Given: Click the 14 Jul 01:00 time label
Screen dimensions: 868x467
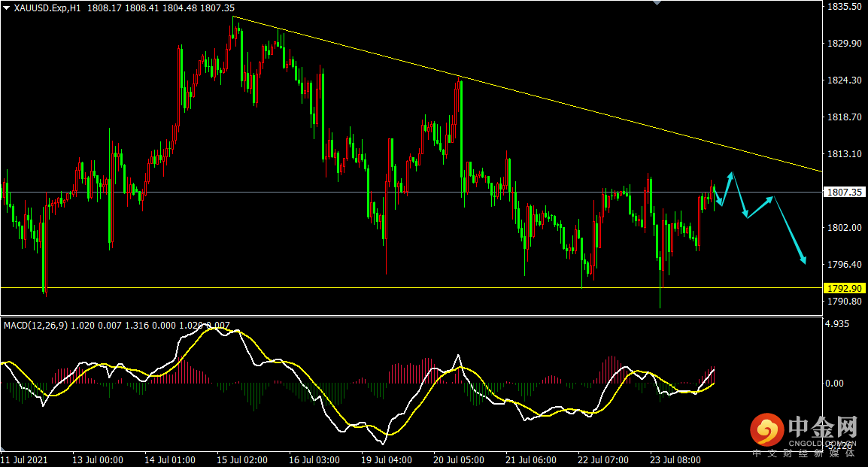Looking at the screenshot, I should [x=170, y=459].
